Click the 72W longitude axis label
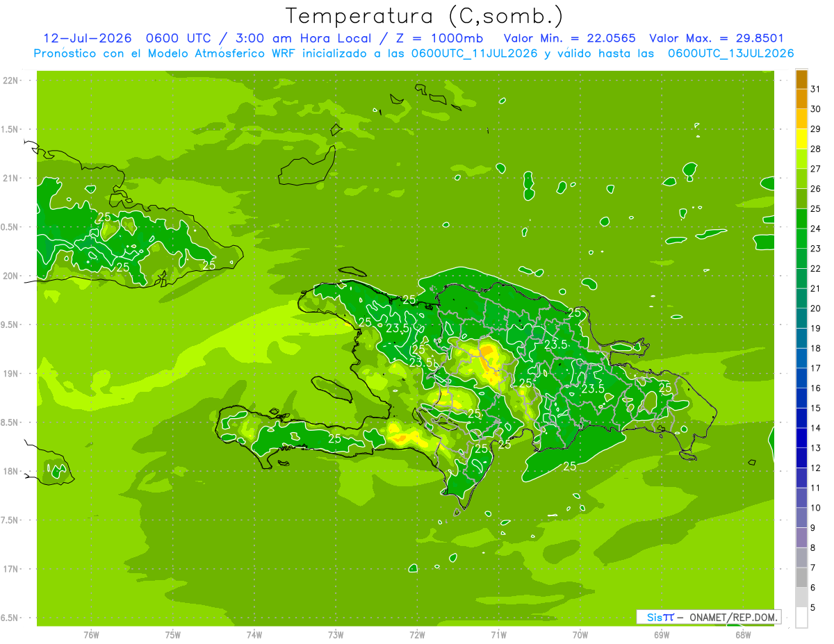The height and width of the screenshot is (644, 834). (417, 634)
